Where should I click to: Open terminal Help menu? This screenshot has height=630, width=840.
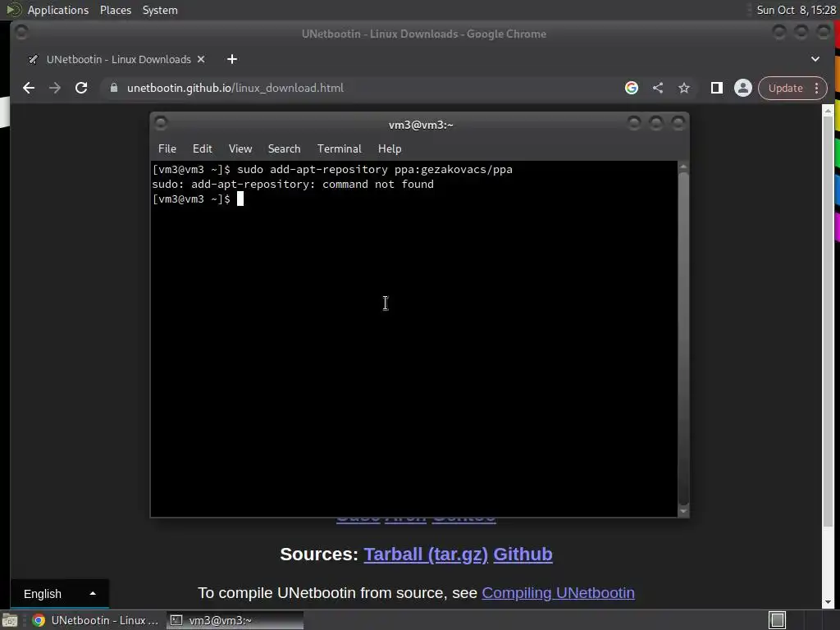point(390,149)
